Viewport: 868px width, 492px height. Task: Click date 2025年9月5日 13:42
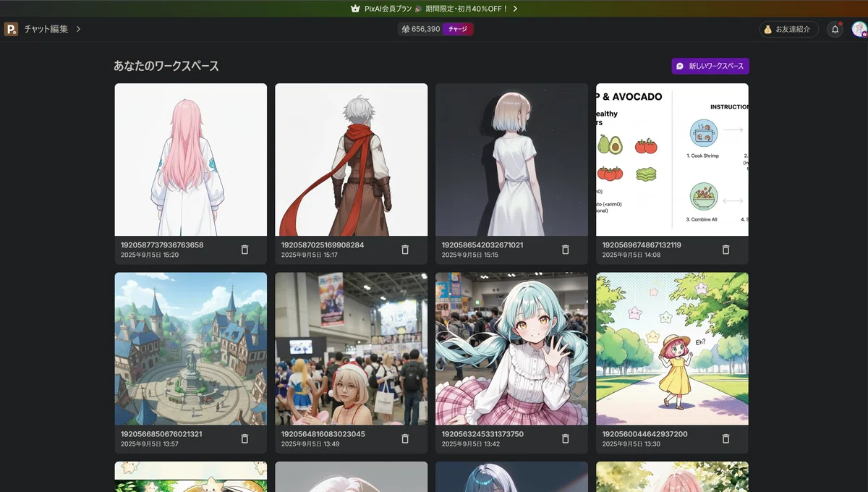[x=471, y=444]
